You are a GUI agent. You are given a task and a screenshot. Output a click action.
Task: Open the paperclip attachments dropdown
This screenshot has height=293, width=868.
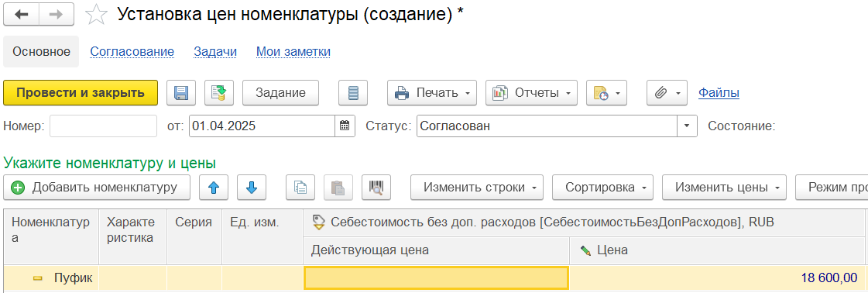pos(667,93)
